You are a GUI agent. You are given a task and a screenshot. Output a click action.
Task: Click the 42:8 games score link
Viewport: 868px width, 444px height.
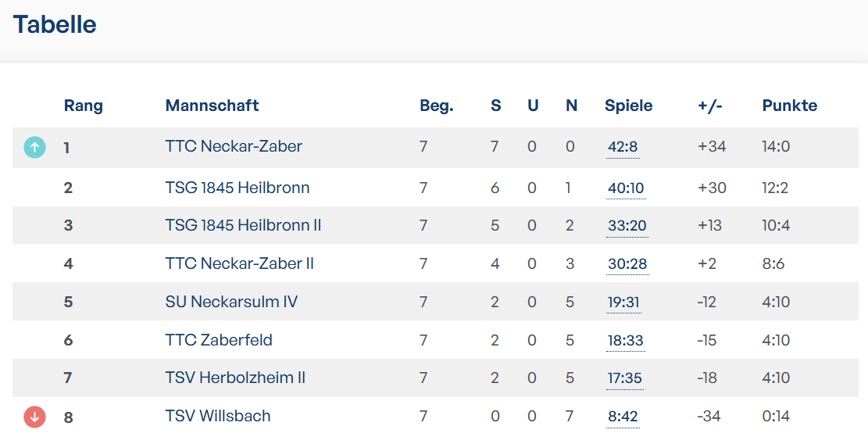[x=623, y=147]
